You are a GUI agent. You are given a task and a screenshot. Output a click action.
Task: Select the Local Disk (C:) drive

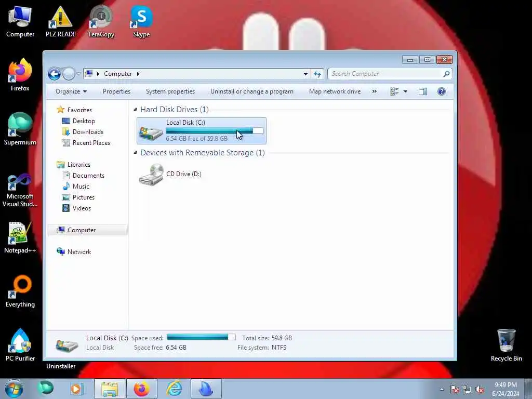point(202,130)
